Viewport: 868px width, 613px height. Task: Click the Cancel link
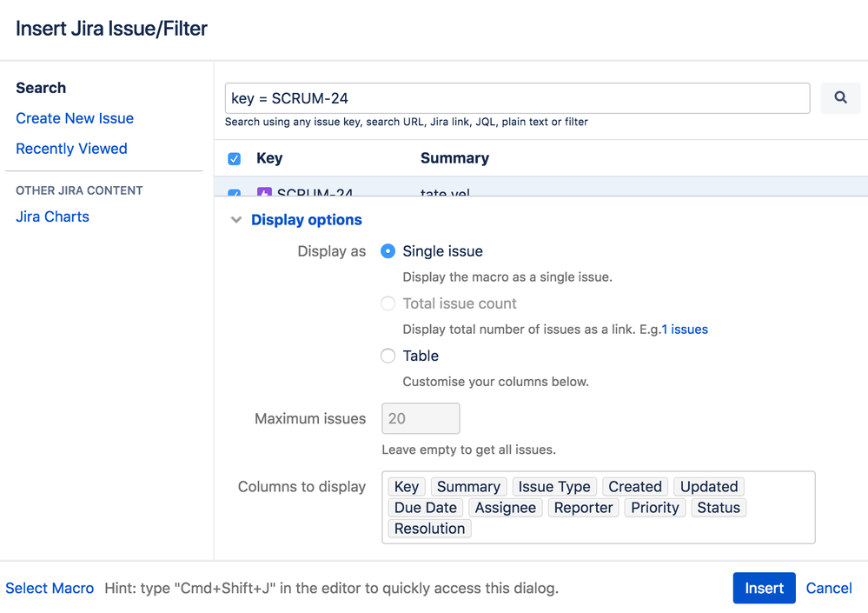[x=829, y=588]
